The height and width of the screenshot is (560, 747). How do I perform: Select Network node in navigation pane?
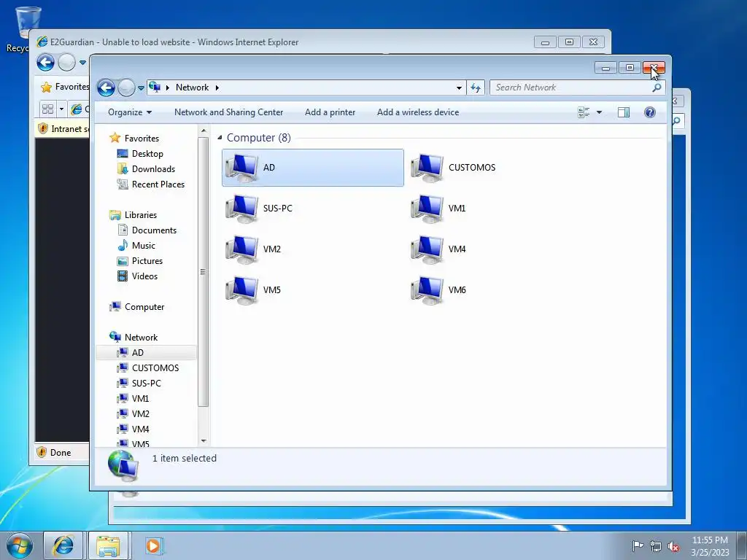[141, 338]
